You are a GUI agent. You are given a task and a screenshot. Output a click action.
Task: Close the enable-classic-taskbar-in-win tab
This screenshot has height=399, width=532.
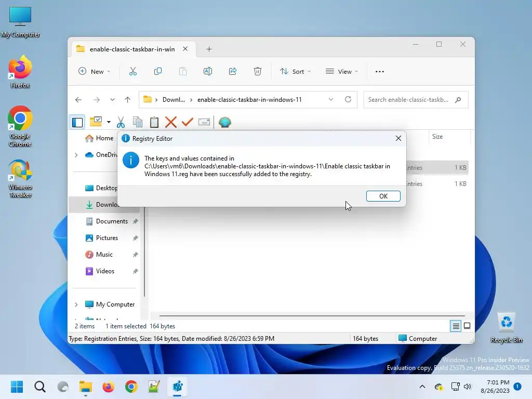tap(185, 49)
